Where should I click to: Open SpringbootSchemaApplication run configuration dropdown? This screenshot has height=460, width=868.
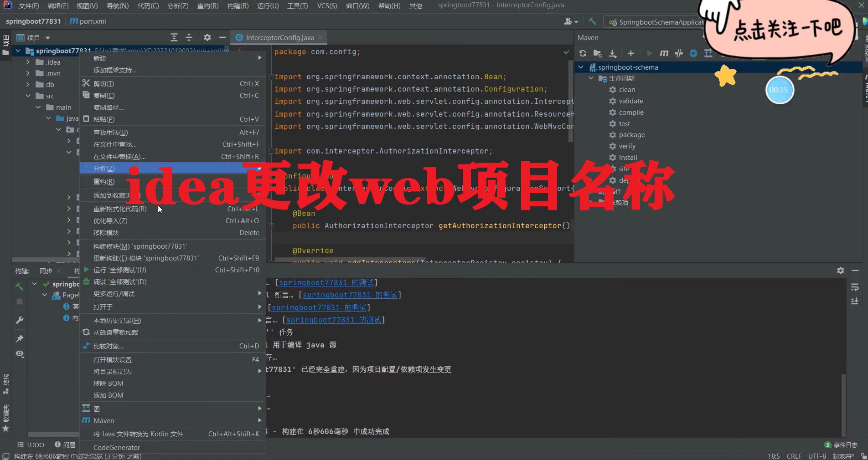656,22
